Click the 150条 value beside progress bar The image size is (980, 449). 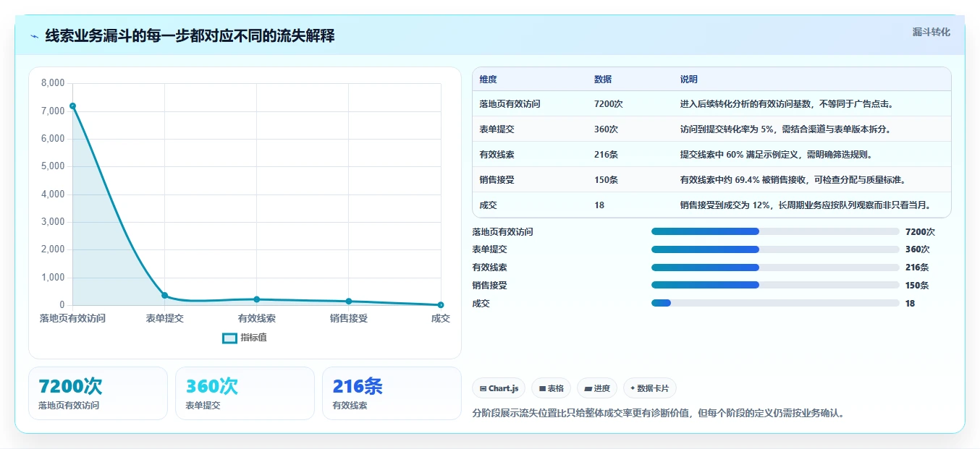point(917,286)
